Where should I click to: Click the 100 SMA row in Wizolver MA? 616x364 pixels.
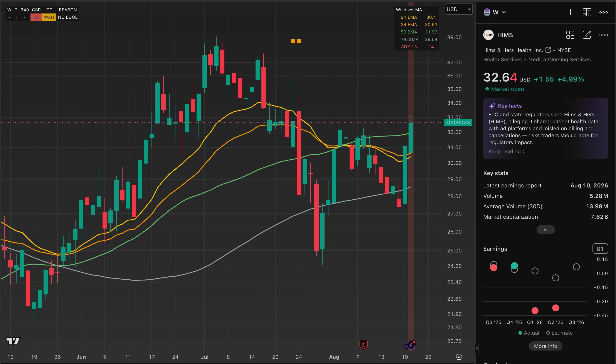tap(416, 39)
